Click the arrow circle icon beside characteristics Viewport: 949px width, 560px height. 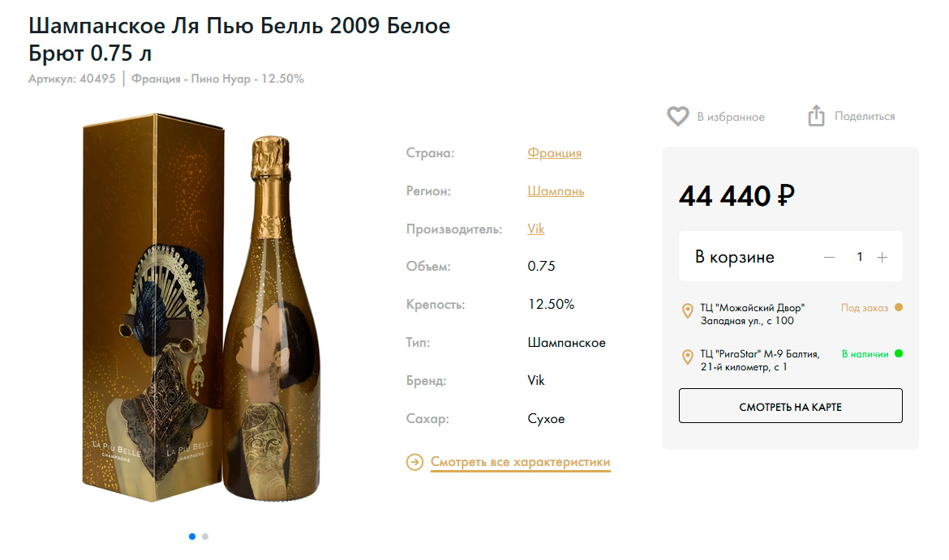pyautogui.click(x=414, y=462)
